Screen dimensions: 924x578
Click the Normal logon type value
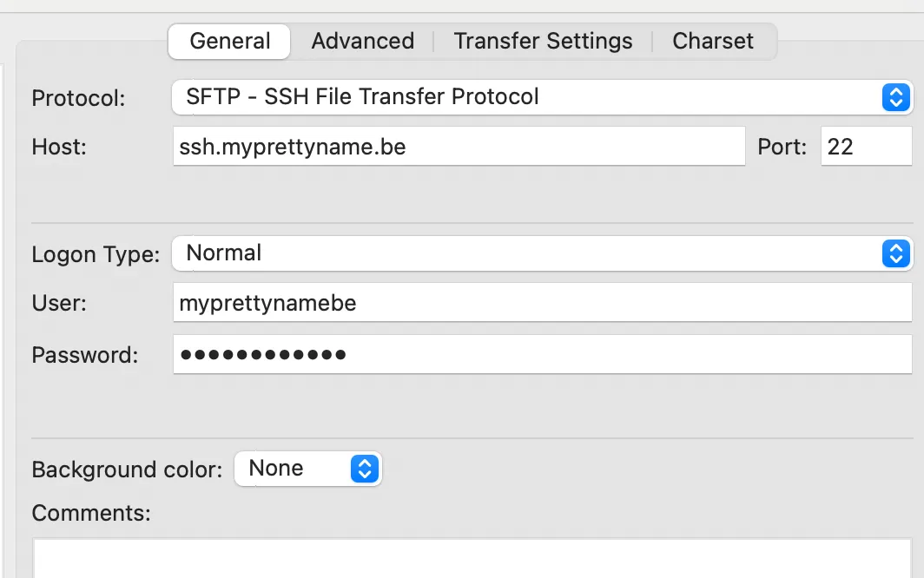point(224,253)
